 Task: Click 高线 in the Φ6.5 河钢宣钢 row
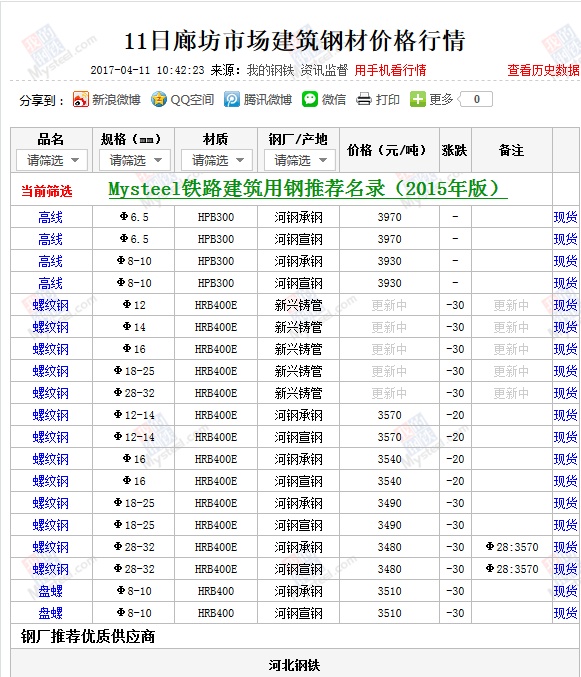[51, 239]
